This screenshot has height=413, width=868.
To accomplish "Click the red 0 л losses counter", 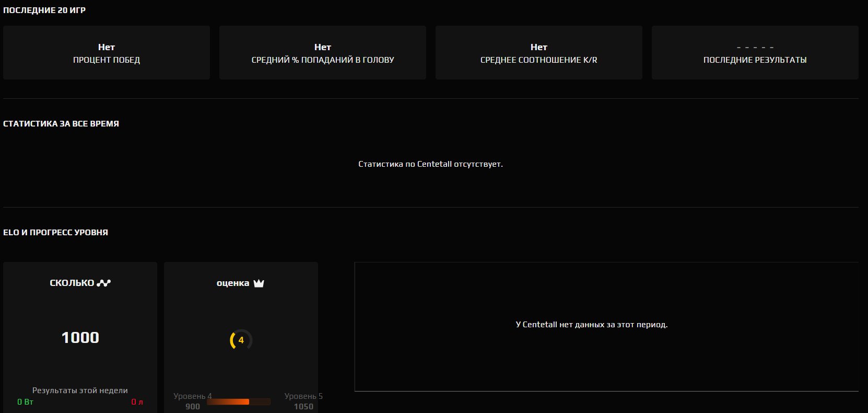I will 137,401.
